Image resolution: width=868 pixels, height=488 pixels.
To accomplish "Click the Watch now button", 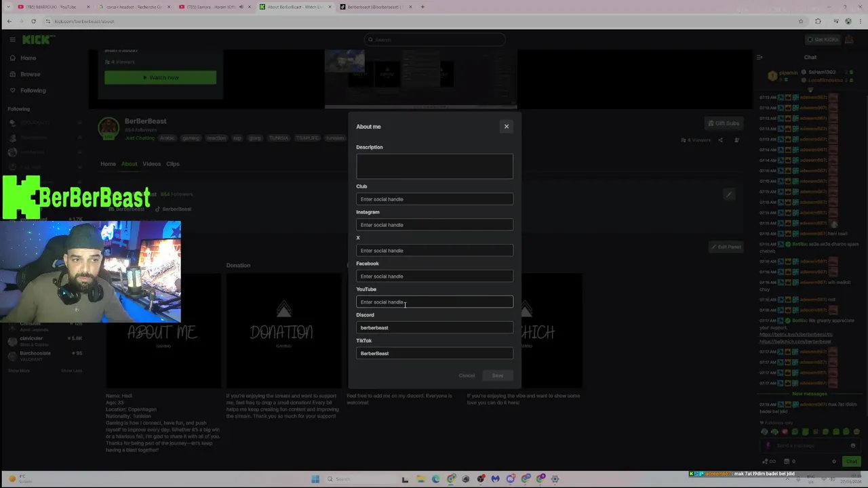I will (x=161, y=78).
